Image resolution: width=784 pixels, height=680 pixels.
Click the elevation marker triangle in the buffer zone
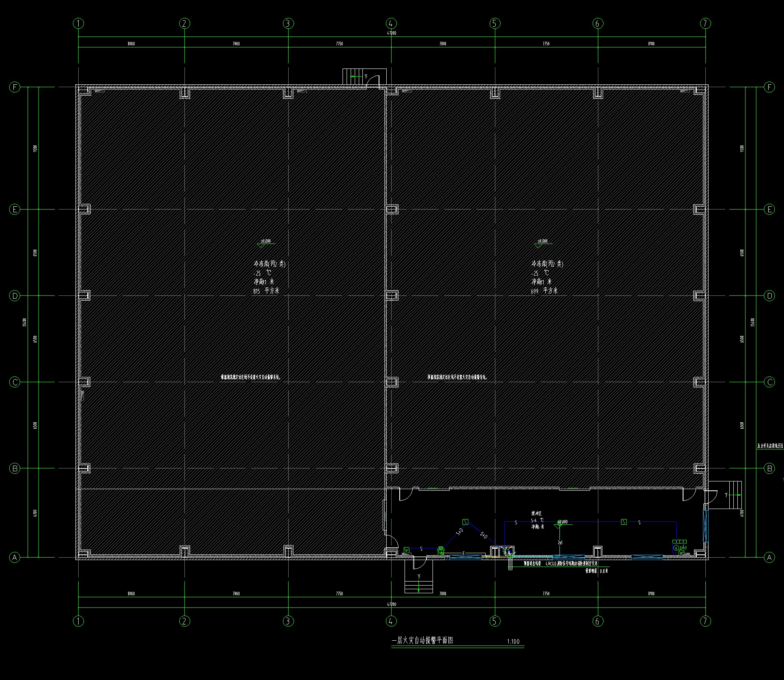[558, 526]
